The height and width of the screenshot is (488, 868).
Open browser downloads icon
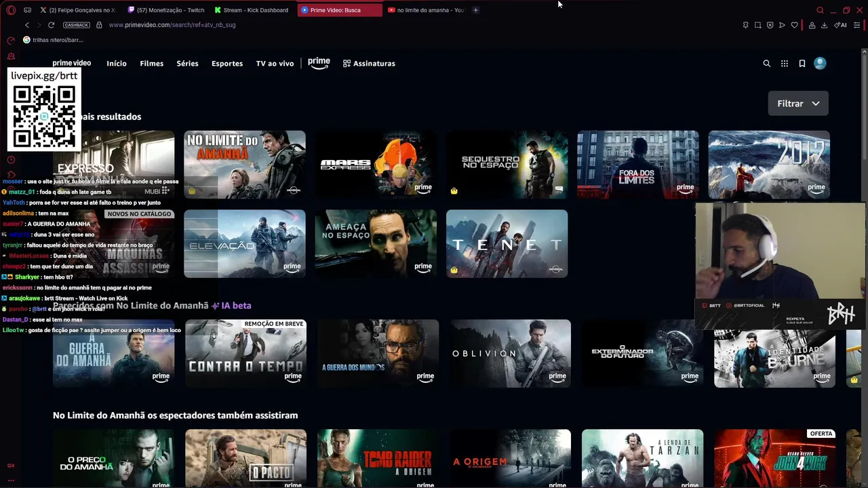[x=824, y=25]
